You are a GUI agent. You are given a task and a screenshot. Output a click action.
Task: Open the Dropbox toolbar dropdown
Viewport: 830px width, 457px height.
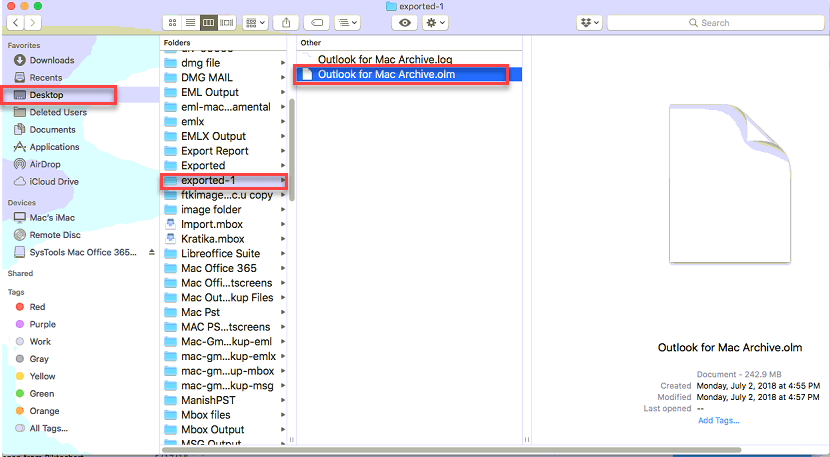(x=589, y=22)
